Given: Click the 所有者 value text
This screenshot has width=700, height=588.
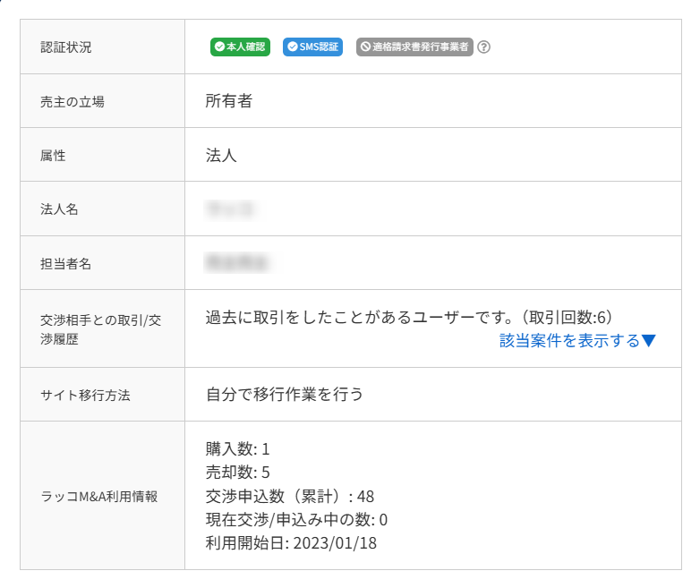Looking at the screenshot, I should coord(229,101).
